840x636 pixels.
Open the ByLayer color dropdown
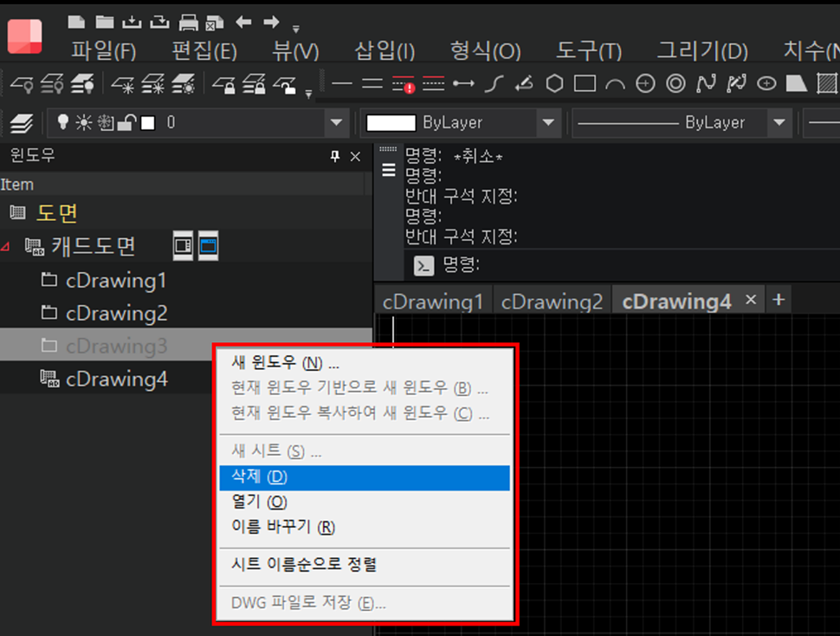pos(548,123)
